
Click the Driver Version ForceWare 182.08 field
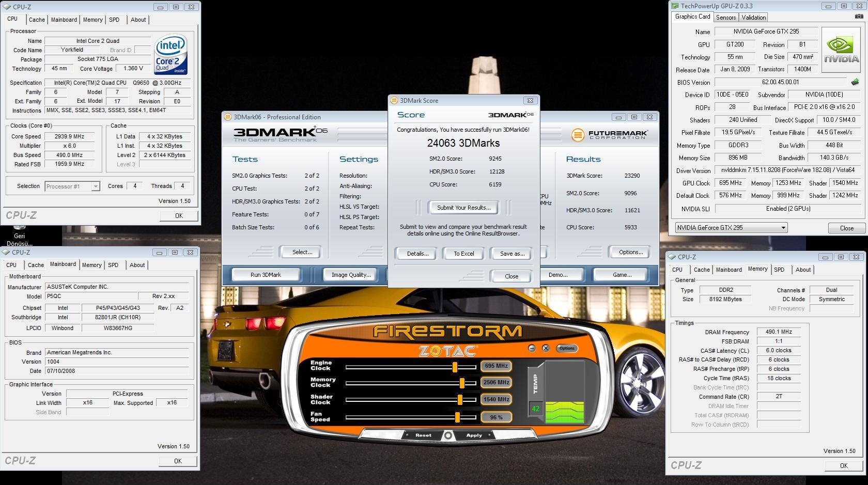point(788,170)
